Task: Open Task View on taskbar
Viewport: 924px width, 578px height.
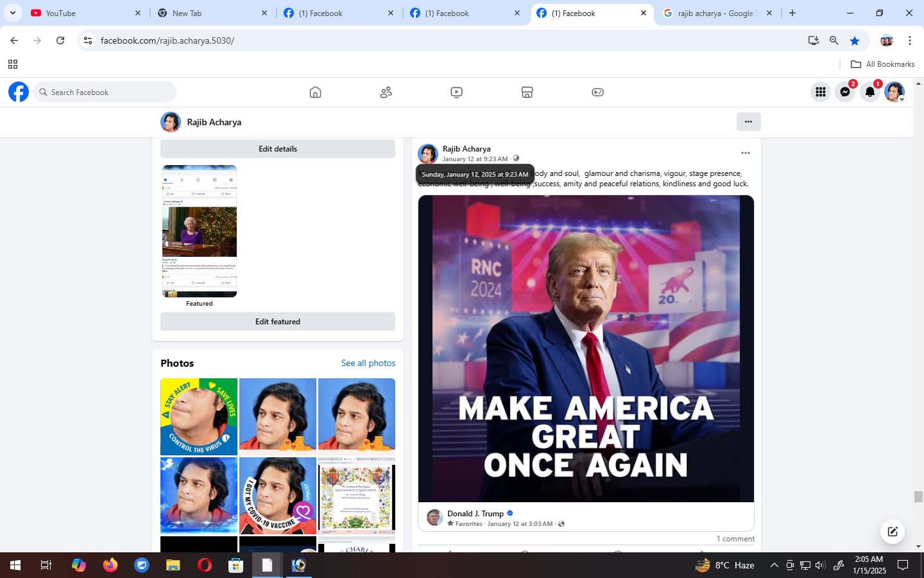Action: click(x=46, y=565)
